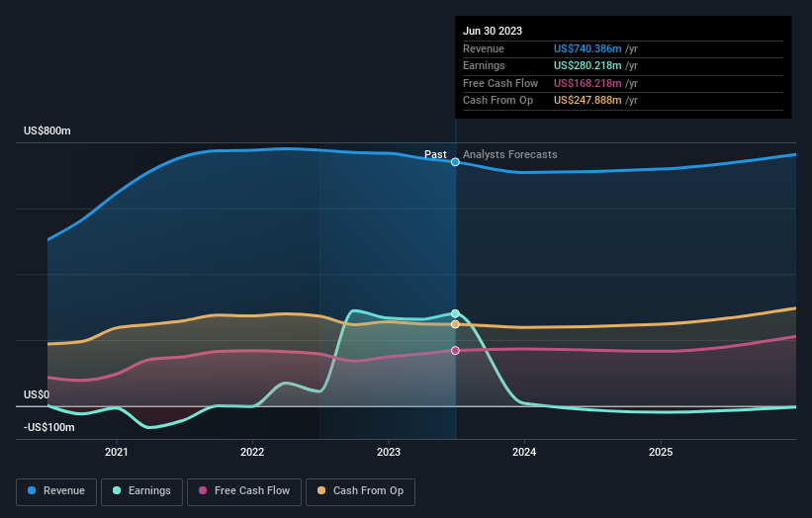812x518 pixels.
Task: Click the 2025 x-axis label
Action: (x=661, y=452)
